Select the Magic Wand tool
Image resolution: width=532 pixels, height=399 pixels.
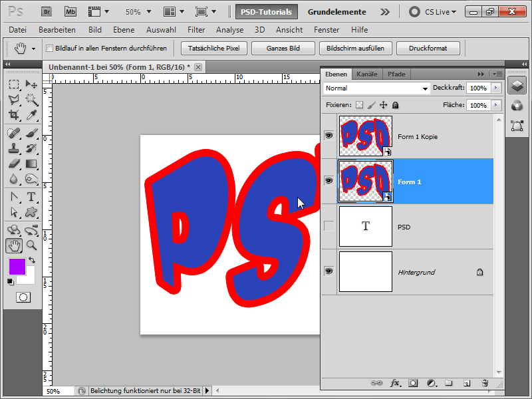click(31, 99)
